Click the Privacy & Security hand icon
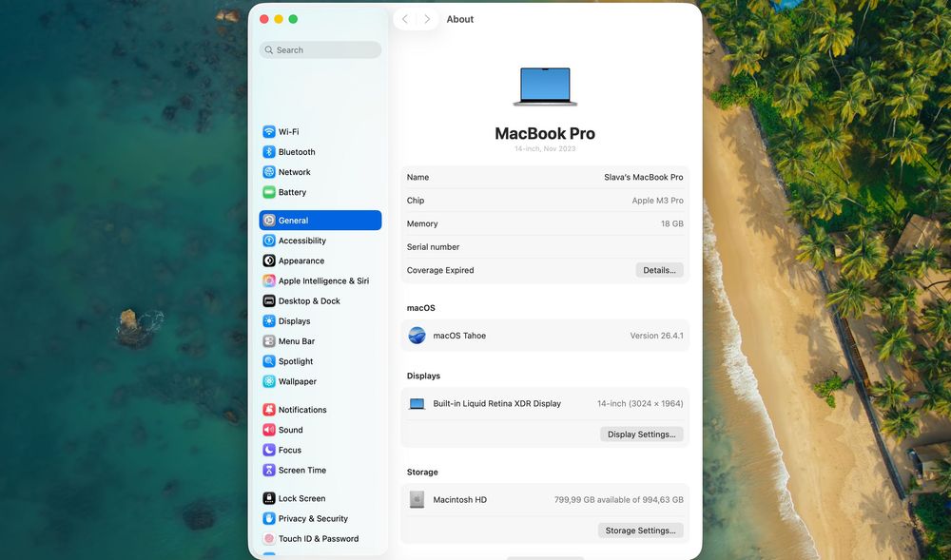Viewport: 951px width, 560px height. [x=269, y=518]
